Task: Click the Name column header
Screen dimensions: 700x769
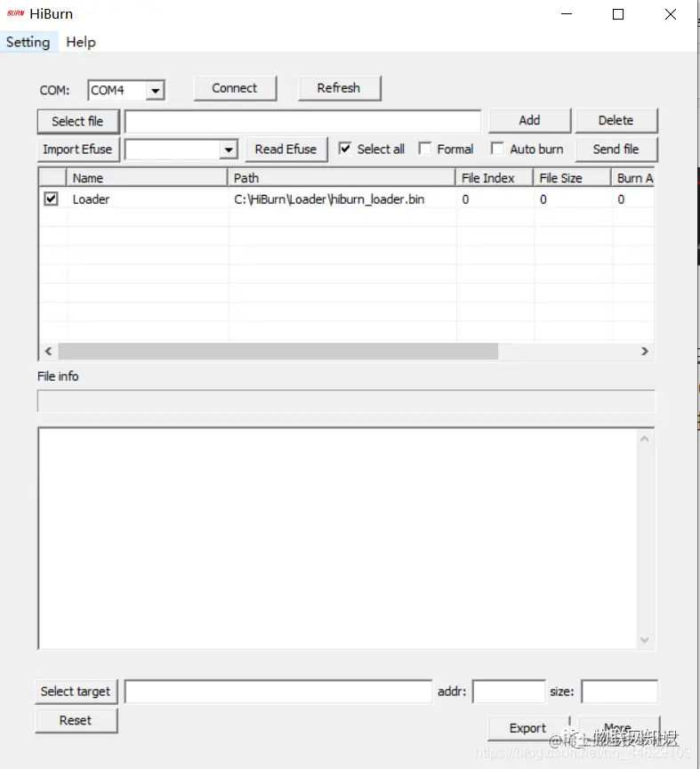Action: coord(147,178)
